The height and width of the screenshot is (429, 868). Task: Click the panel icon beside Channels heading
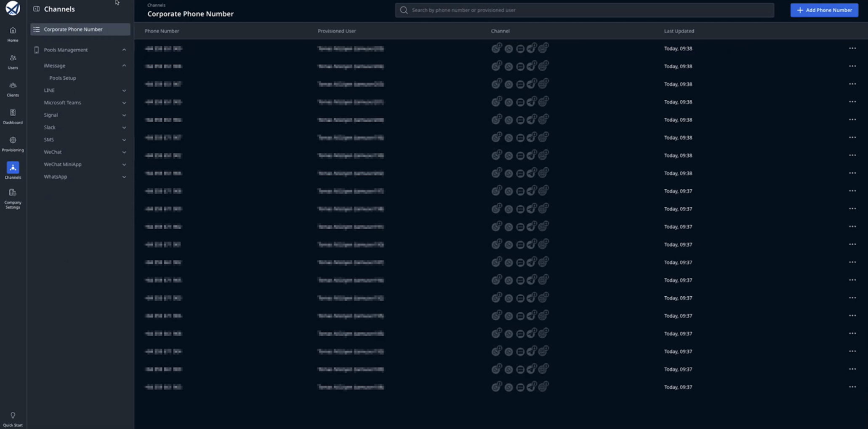37,9
